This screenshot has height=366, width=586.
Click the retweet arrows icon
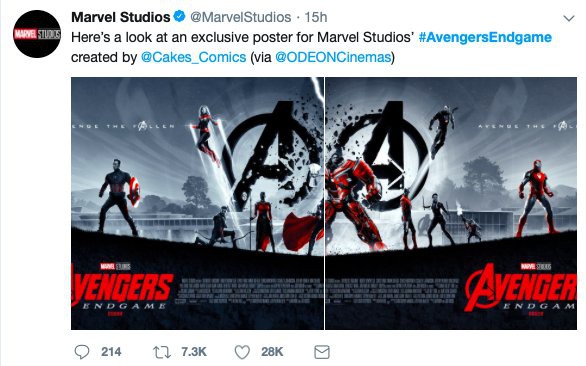pyautogui.click(x=162, y=352)
